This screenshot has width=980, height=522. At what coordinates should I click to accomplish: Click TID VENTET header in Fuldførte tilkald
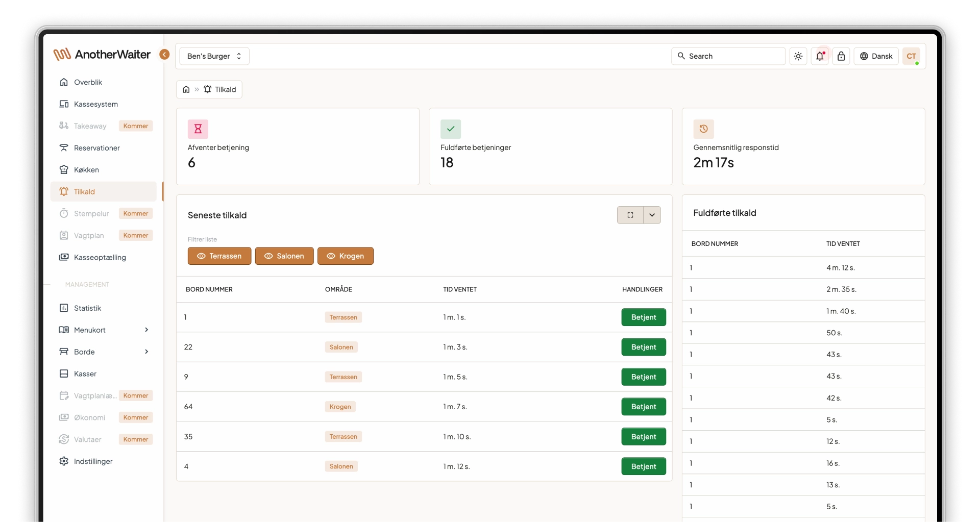(843, 244)
